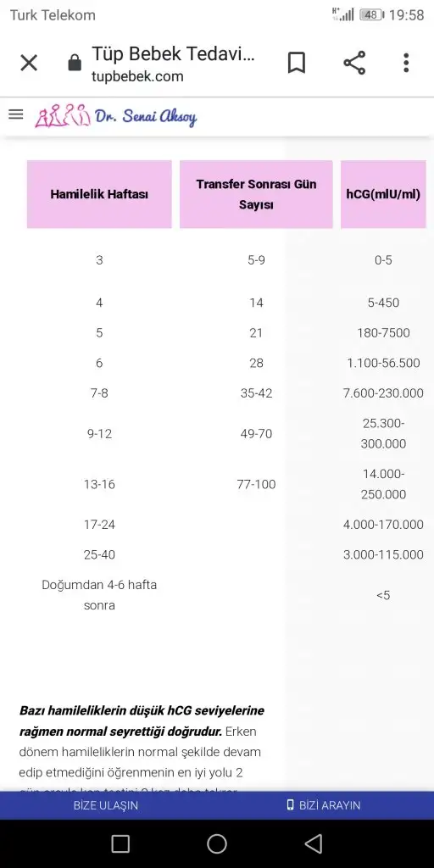Tap the hCG(mIU/ml) column header
The image size is (434, 868).
tap(383, 194)
